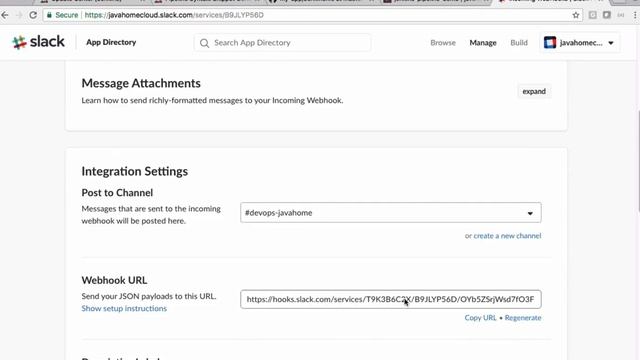Click the Post to Channel label
The width and height of the screenshot is (640, 360).
tap(117, 193)
